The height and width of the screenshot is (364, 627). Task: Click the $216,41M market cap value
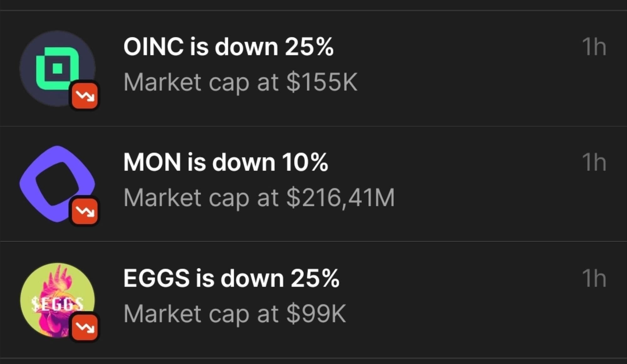(340, 198)
